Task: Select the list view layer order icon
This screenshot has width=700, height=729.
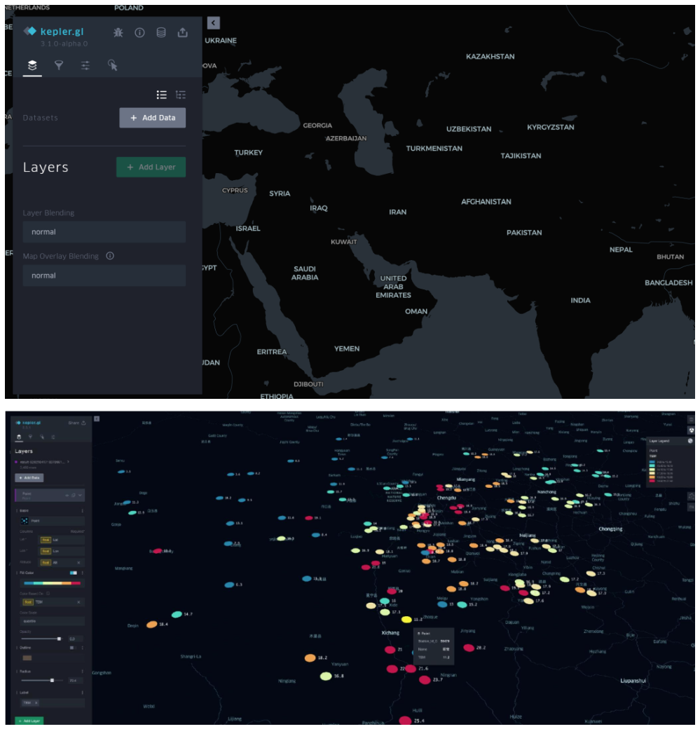Action: point(161,95)
